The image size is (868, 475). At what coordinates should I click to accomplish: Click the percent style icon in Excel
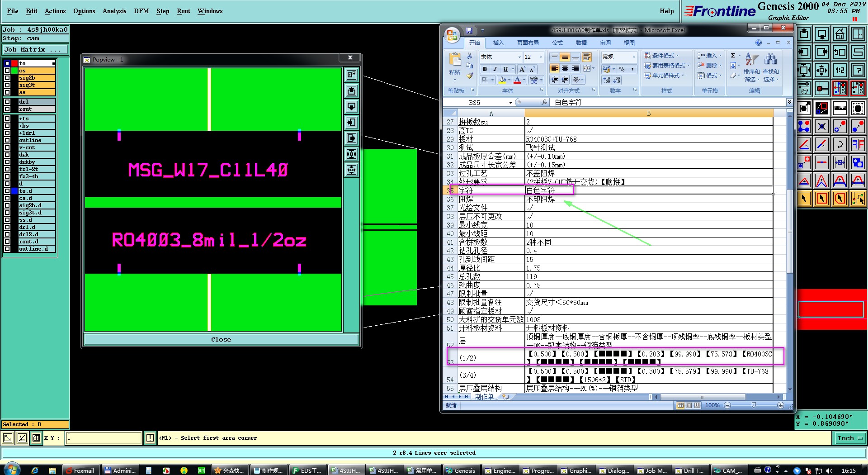(x=622, y=69)
